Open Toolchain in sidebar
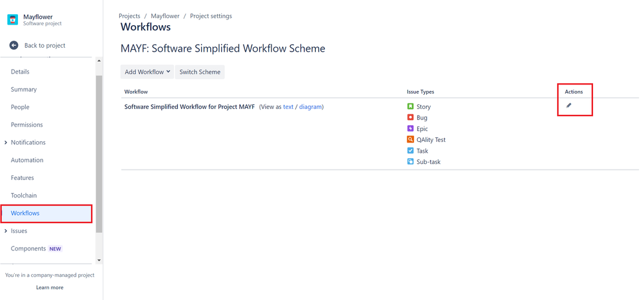Image resolution: width=644 pixels, height=300 pixels. click(24, 195)
